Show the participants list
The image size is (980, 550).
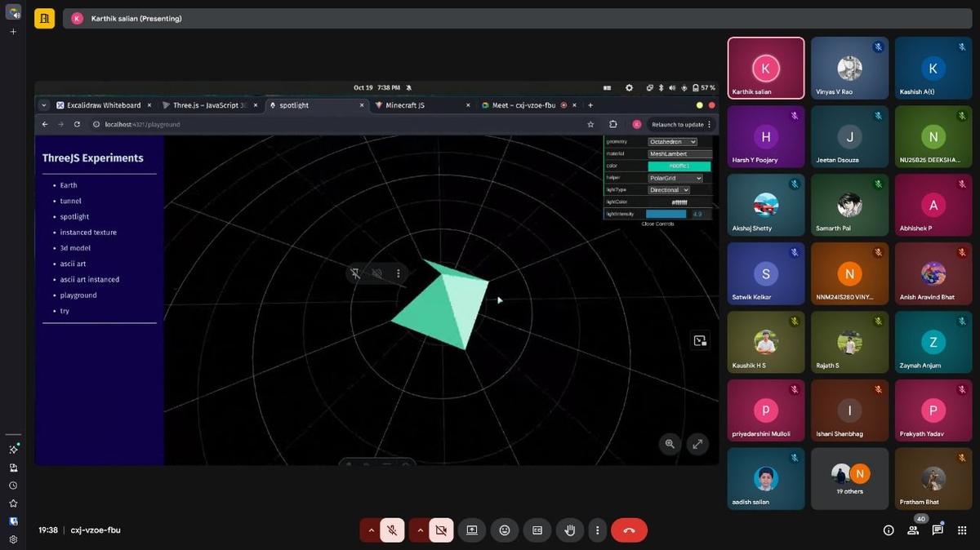(912, 530)
